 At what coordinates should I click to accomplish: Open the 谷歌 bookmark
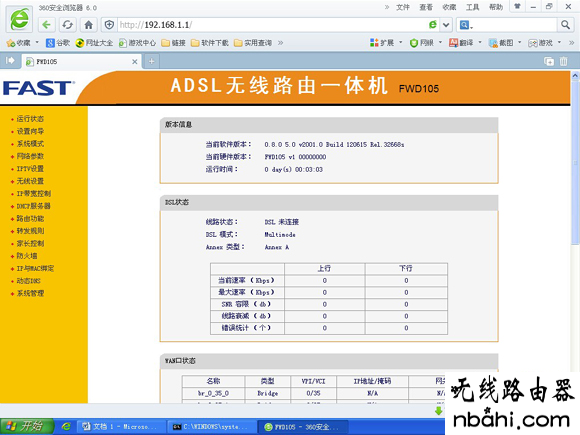pos(58,43)
